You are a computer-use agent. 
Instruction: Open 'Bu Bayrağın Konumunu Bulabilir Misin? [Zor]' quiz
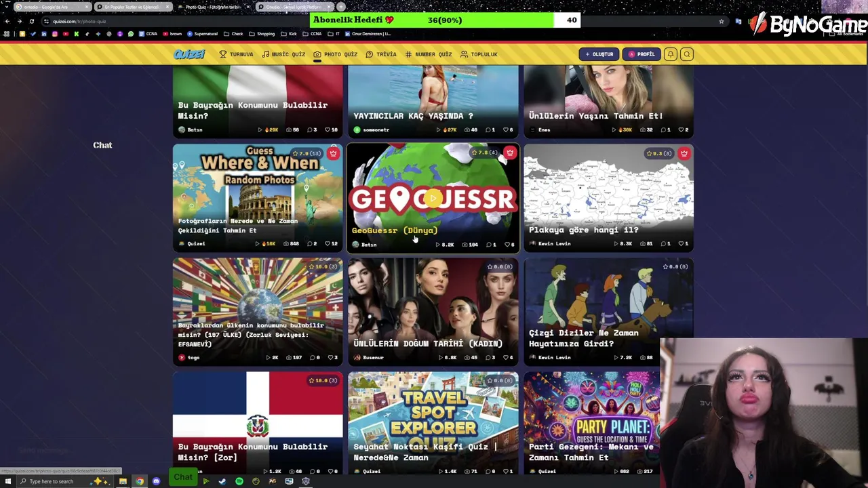(x=258, y=423)
